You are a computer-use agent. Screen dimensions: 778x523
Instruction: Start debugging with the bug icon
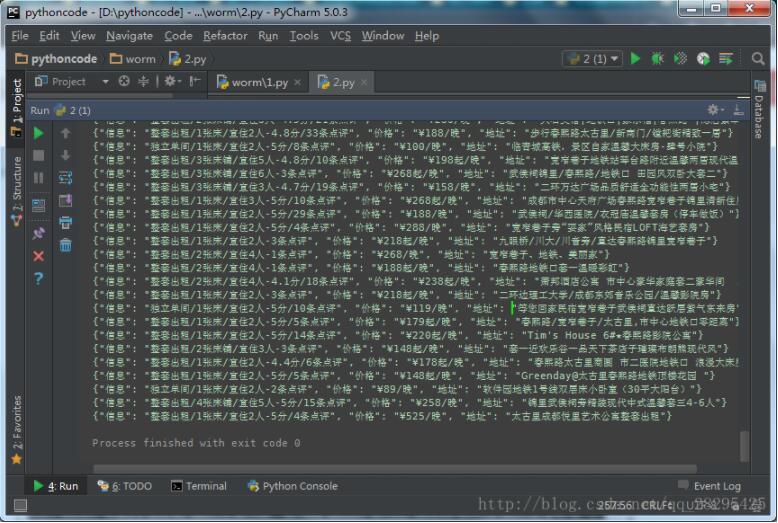pos(657,59)
